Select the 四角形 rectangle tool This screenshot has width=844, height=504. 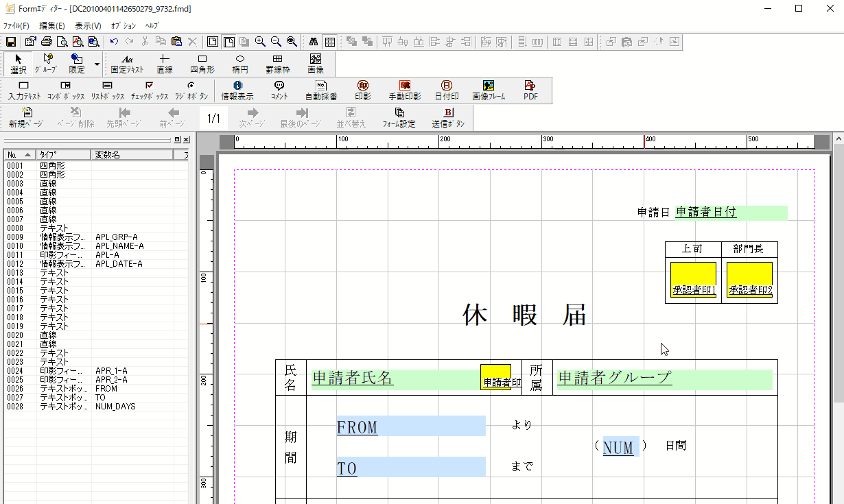tap(202, 64)
